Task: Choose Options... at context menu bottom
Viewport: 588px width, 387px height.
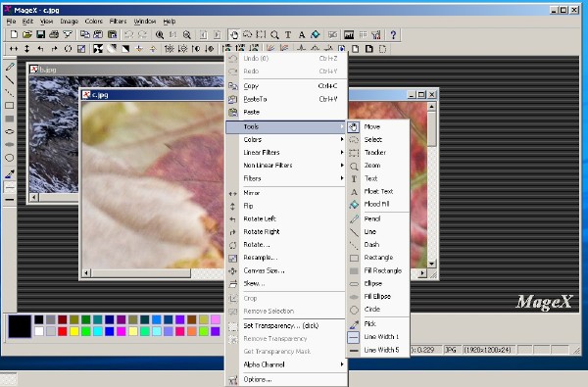Action: point(286,379)
